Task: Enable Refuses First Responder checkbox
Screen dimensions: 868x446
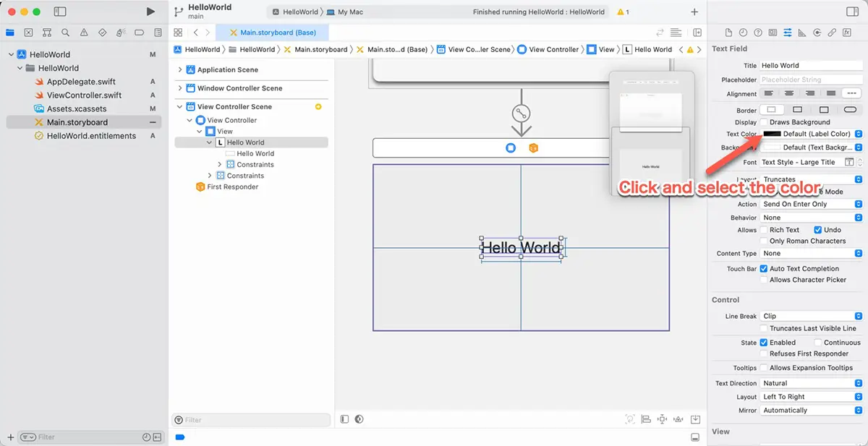Action: [x=764, y=353]
